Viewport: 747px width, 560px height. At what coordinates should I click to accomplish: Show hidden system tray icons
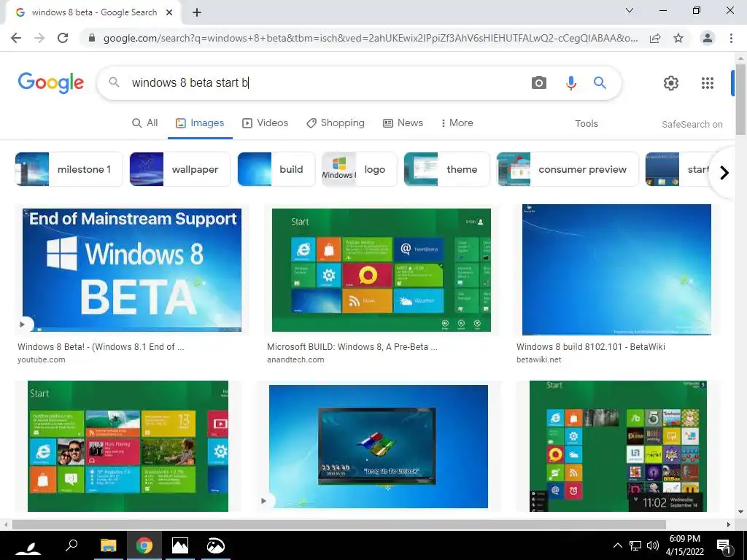617,545
